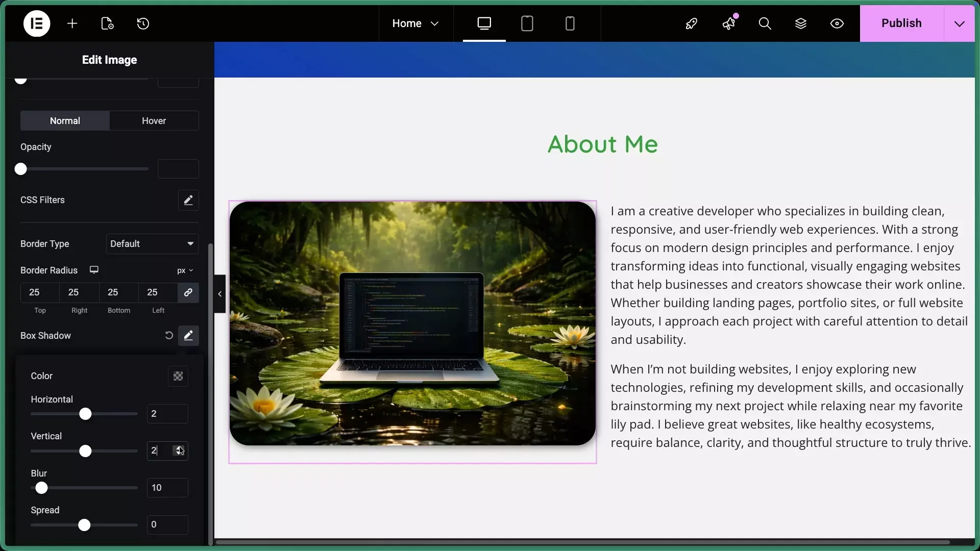Click the rocket icon in top bar
This screenshot has height=551, width=980.
(692, 23)
